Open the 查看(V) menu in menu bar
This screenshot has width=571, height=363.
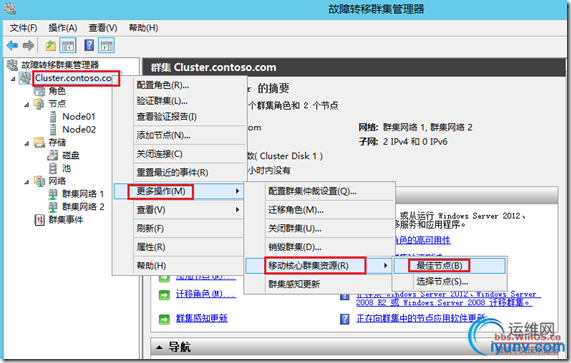point(103,28)
